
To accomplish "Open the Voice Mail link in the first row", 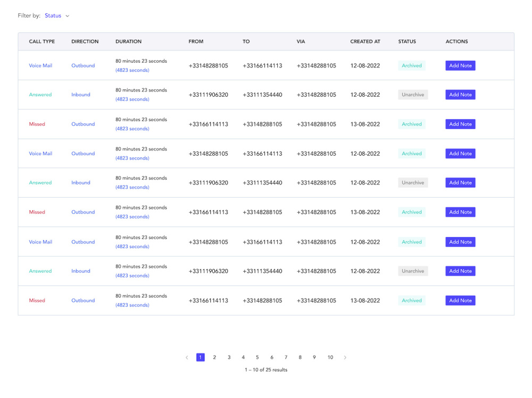I will coord(40,65).
